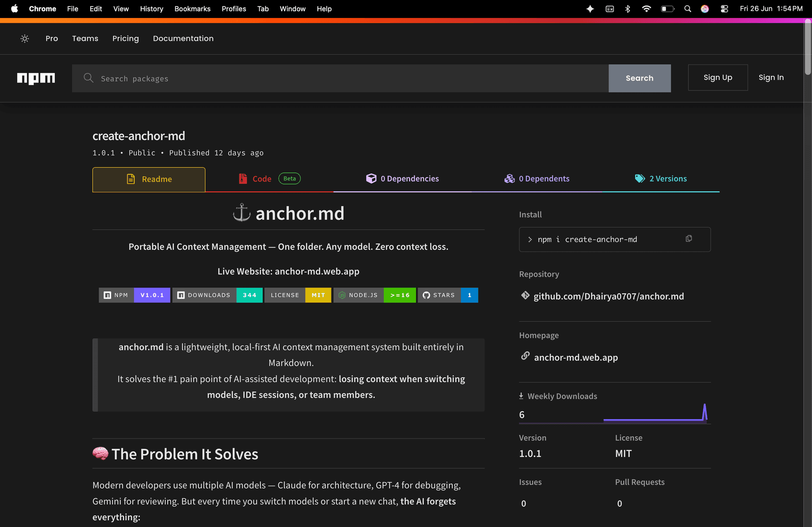Open github.com/Dhairya0707/anchor.md repository link
This screenshot has width=812, height=527.
tap(608, 296)
